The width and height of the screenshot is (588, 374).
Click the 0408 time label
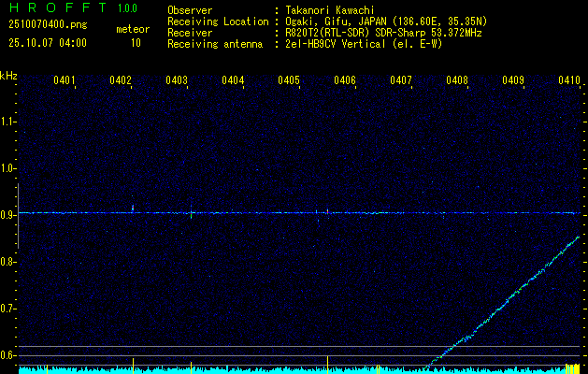pyautogui.click(x=457, y=79)
